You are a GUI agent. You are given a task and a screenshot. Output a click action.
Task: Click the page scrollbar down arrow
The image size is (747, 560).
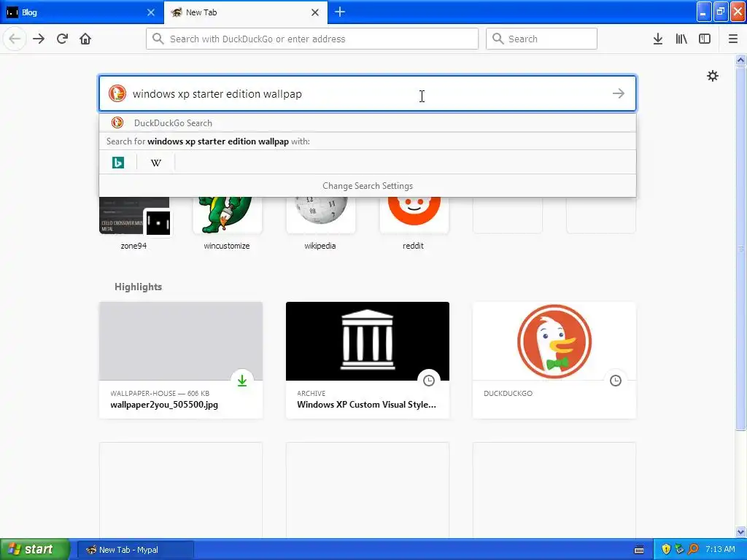pos(740,532)
